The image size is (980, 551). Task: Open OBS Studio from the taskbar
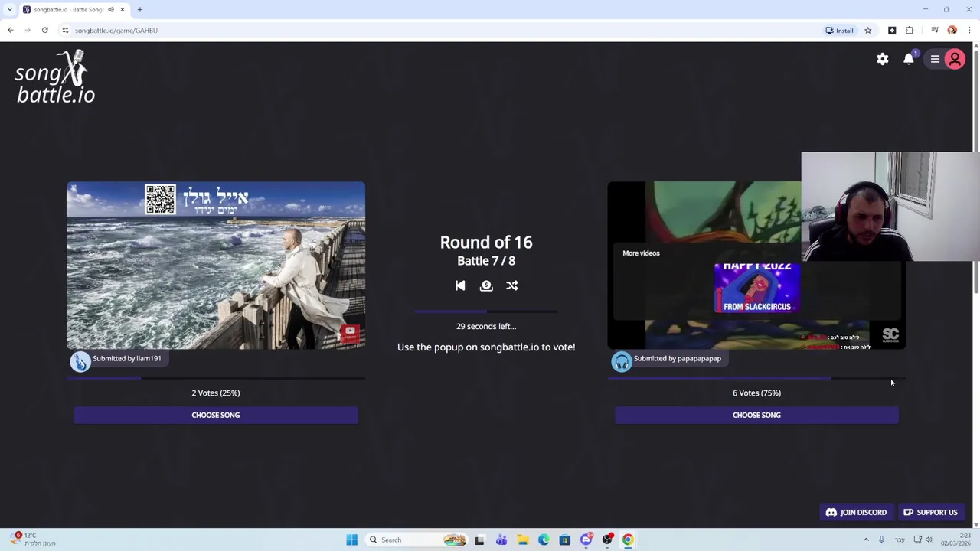[607, 540]
